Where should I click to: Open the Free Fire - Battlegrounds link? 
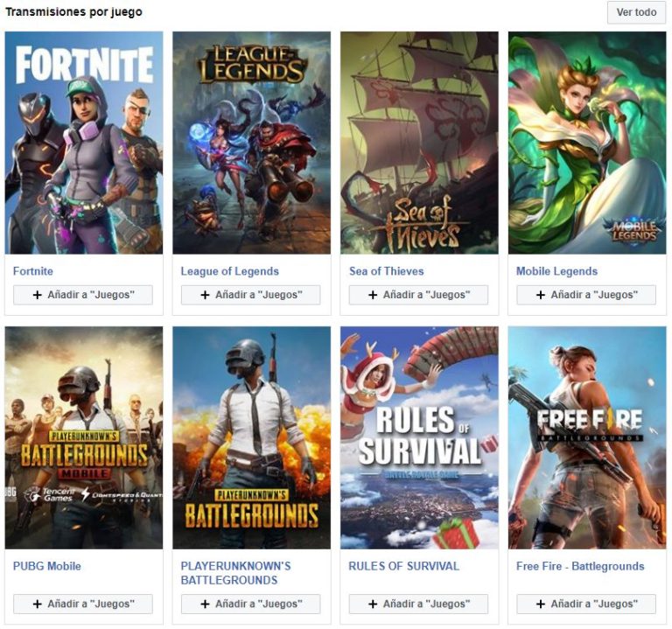[x=580, y=566]
